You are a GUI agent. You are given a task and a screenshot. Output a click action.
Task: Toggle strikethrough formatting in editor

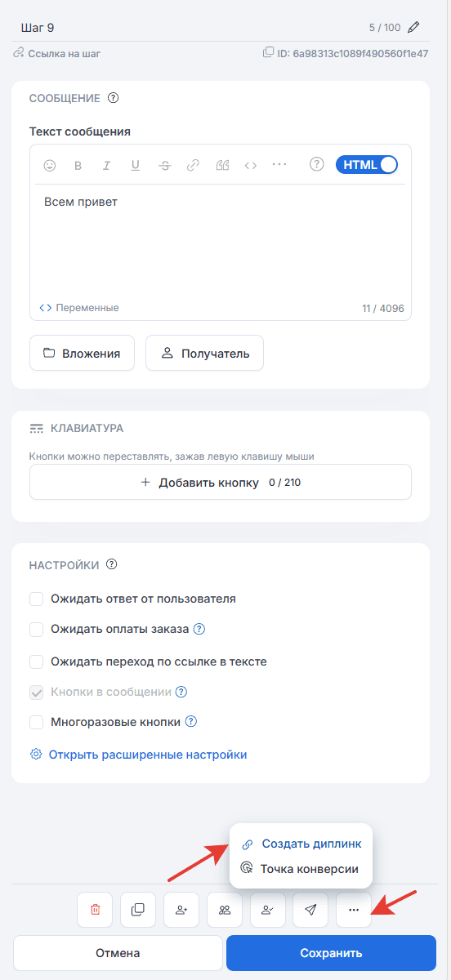pos(165,165)
